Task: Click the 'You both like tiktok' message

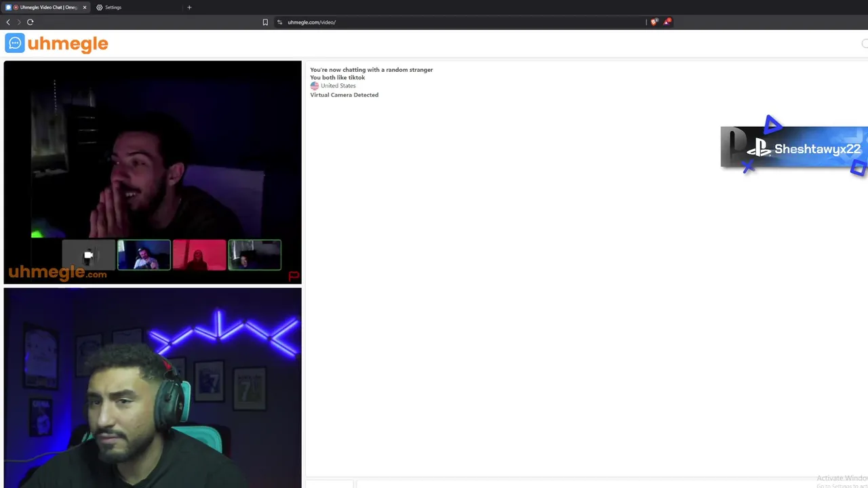Action: [338, 77]
